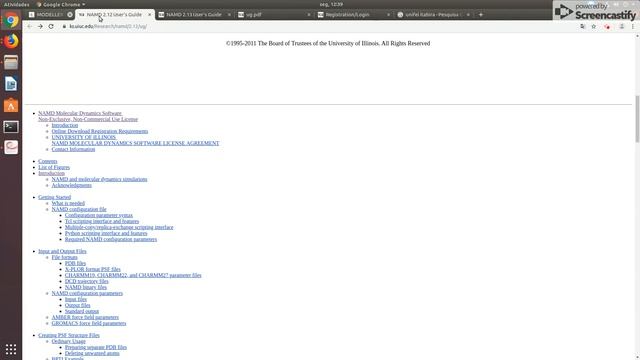
Task: Open Firefox from the dock
Action: point(11,41)
